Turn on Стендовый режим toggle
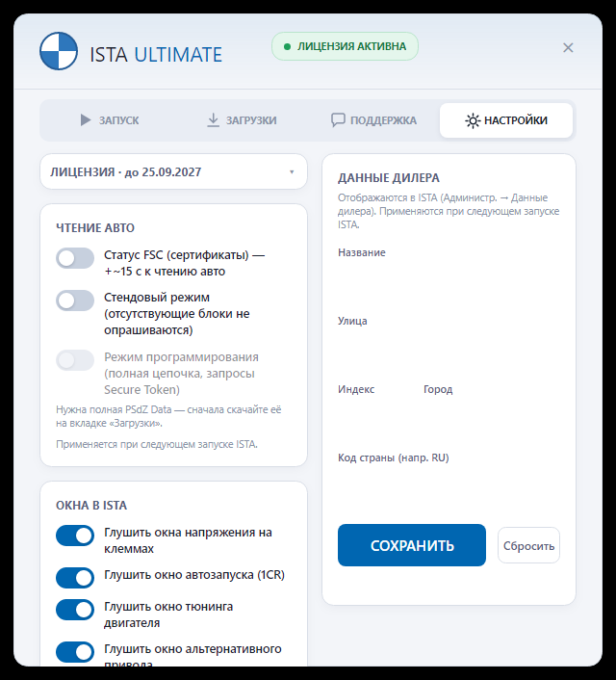Screen dimensions: 616x680 click(75, 301)
